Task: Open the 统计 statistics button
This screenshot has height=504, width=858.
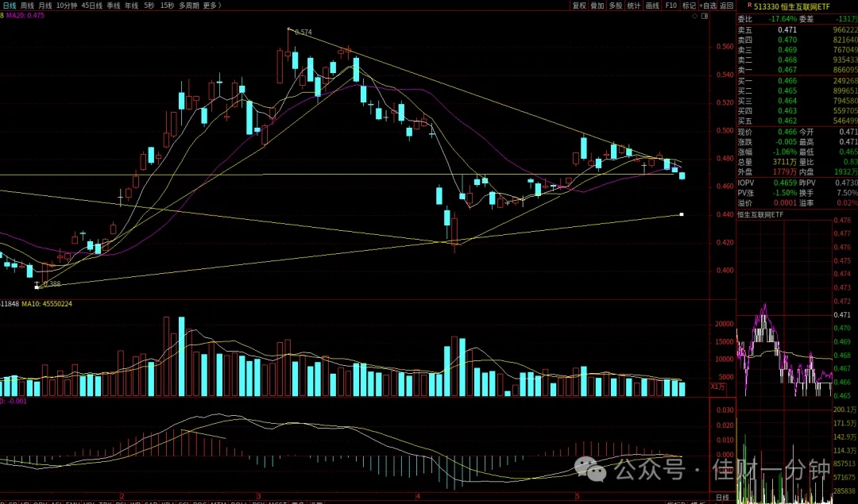Action: [634, 6]
